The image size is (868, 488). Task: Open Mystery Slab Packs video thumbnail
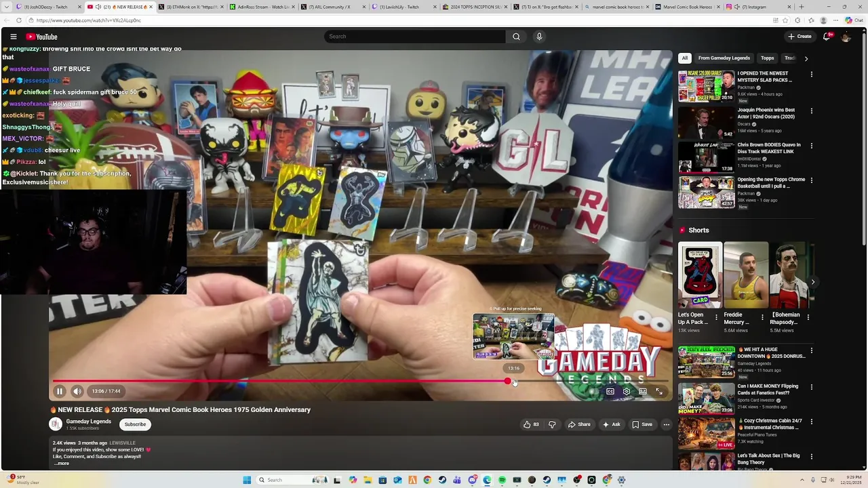coord(706,86)
